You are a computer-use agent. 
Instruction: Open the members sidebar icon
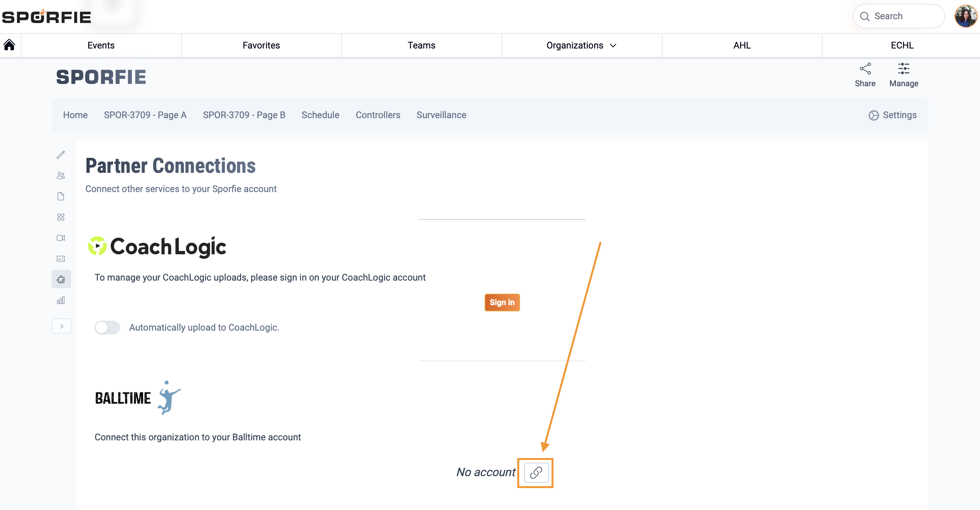tap(61, 176)
